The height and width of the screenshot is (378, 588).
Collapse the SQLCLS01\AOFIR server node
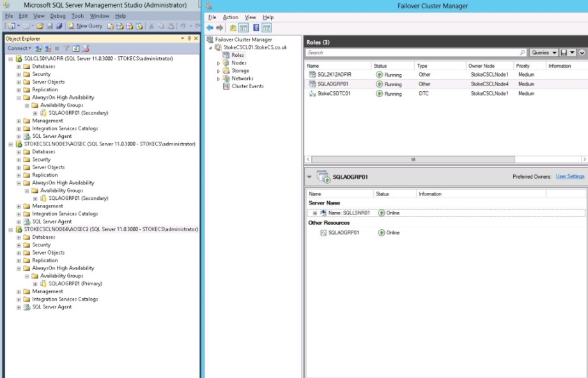[10, 59]
